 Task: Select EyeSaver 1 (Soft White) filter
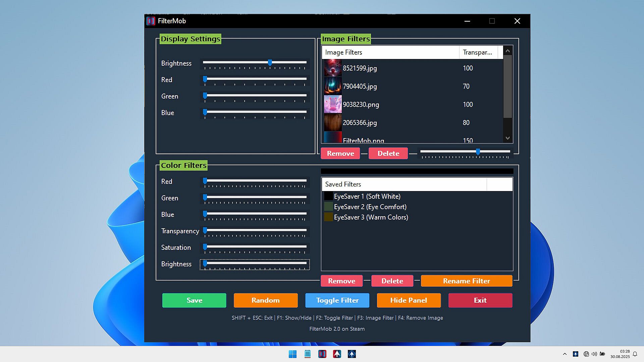point(367,196)
